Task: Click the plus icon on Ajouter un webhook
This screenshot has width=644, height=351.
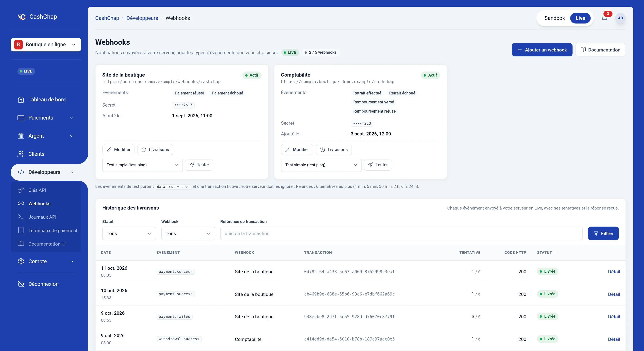Action: click(x=520, y=50)
